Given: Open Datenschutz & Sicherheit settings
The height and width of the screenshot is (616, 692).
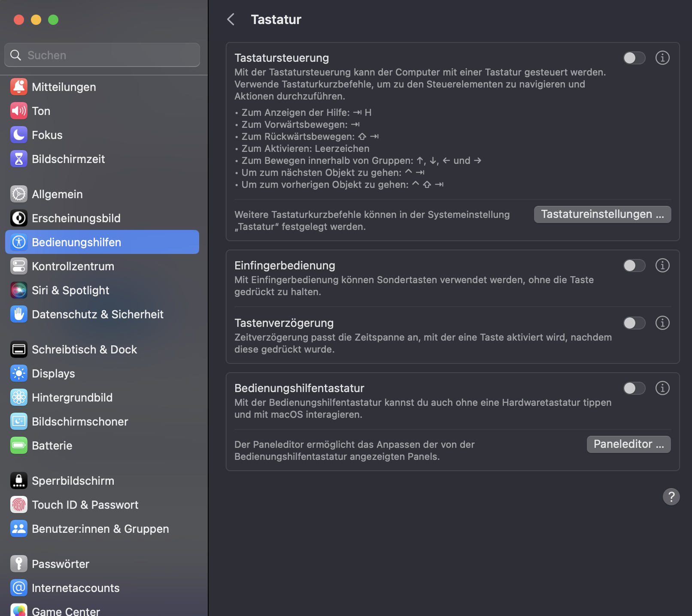Looking at the screenshot, I should click(97, 314).
